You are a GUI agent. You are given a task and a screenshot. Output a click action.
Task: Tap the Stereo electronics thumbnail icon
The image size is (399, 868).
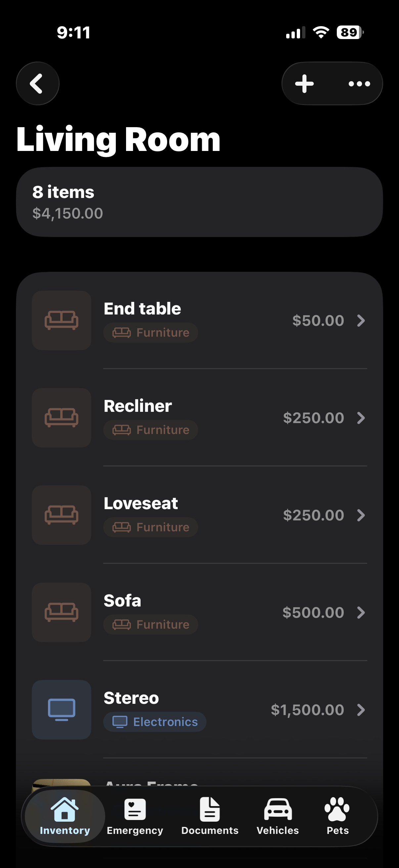62,710
